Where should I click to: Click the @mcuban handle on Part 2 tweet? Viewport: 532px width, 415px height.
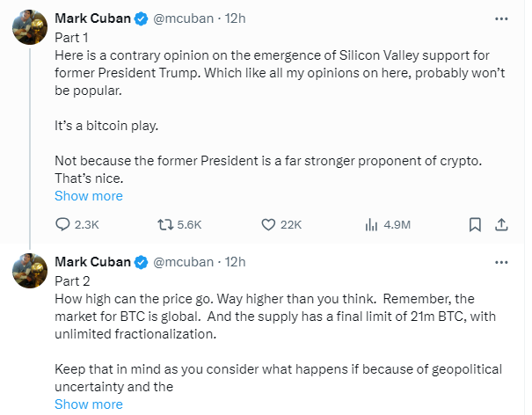pos(183,262)
